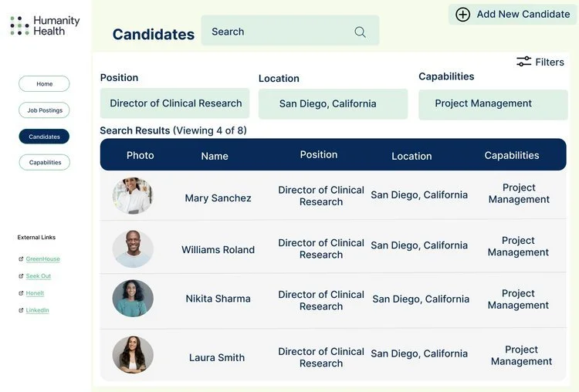
Task: Click into the candidate Search field
Action: (x=289, y=30)
